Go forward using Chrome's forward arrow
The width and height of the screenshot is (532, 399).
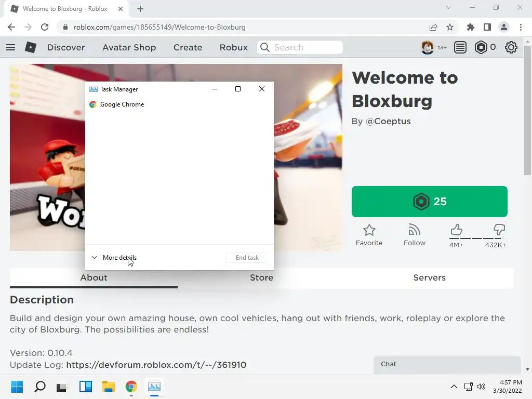(28, 27)
